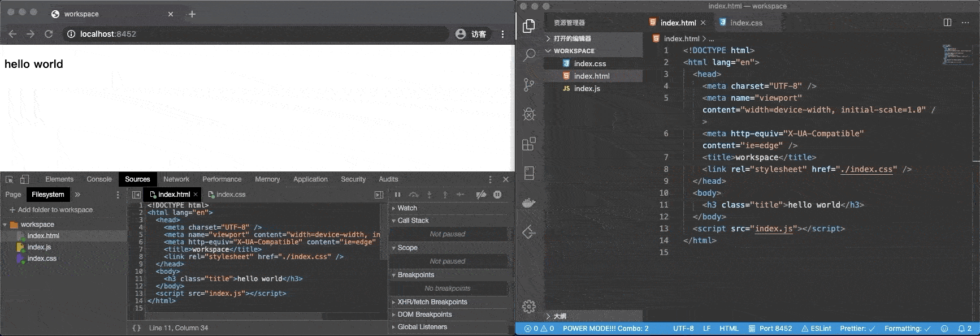Select the Page navigator tab

(x=13, y=195)
